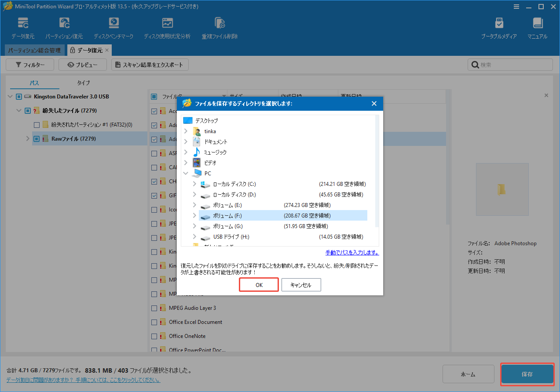
Task: Collapse the PC node in the directory dialog
Action: 185,173
